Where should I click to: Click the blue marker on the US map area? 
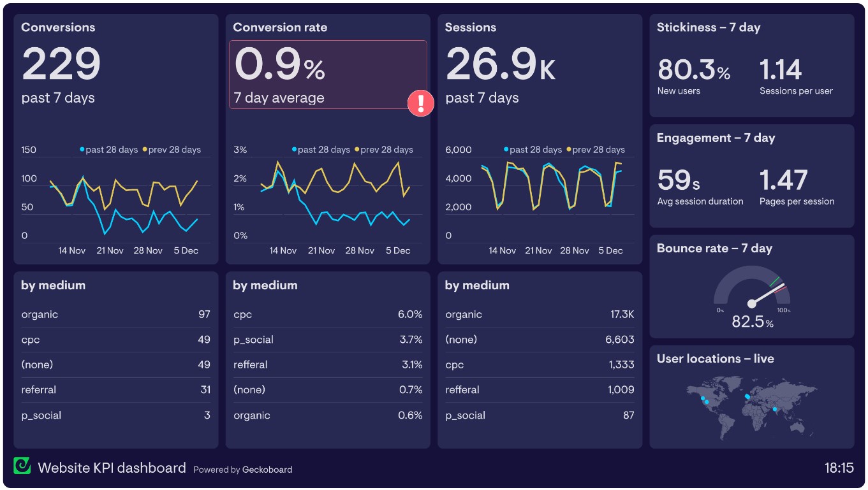pos(703,398)
